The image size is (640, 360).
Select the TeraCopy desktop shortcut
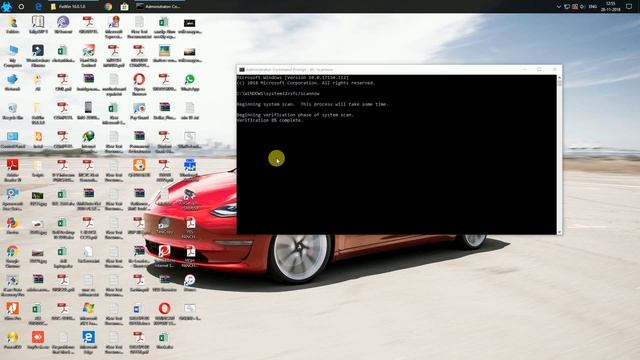(164, 226)
